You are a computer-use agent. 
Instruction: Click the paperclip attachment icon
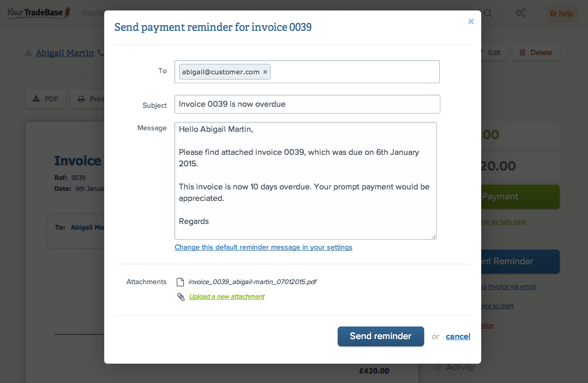click(x=181, y=297)
